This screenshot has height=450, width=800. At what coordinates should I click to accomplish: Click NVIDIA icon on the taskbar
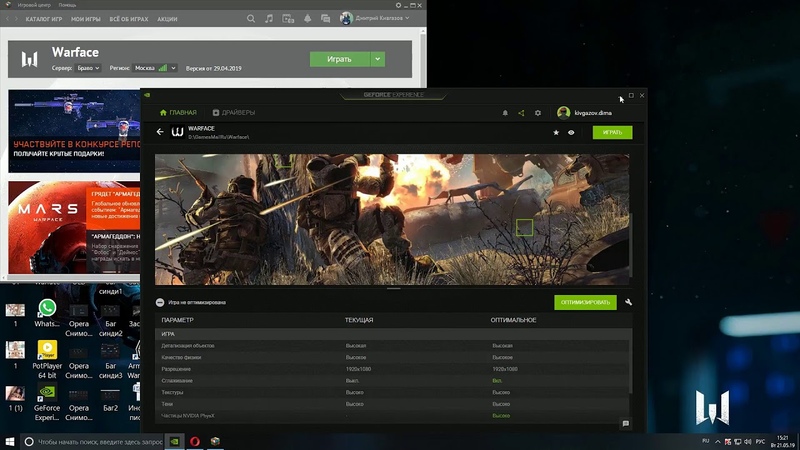pyautogui.click(x=174, y=441)
